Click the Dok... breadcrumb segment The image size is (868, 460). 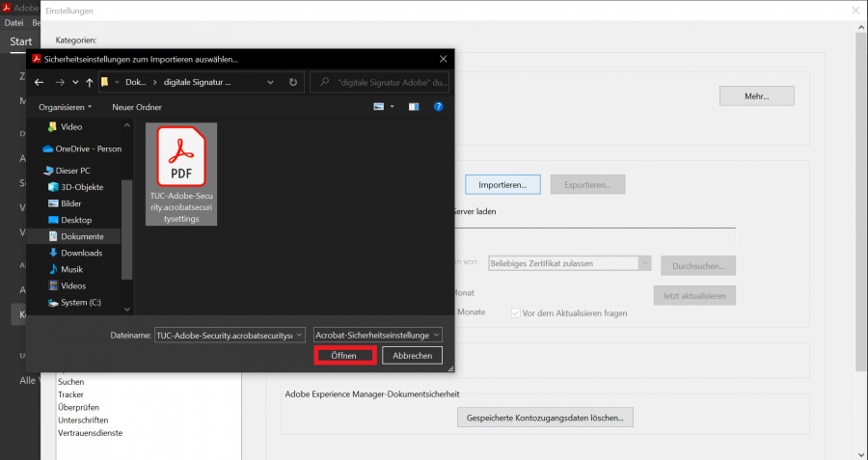coord(136,82)
